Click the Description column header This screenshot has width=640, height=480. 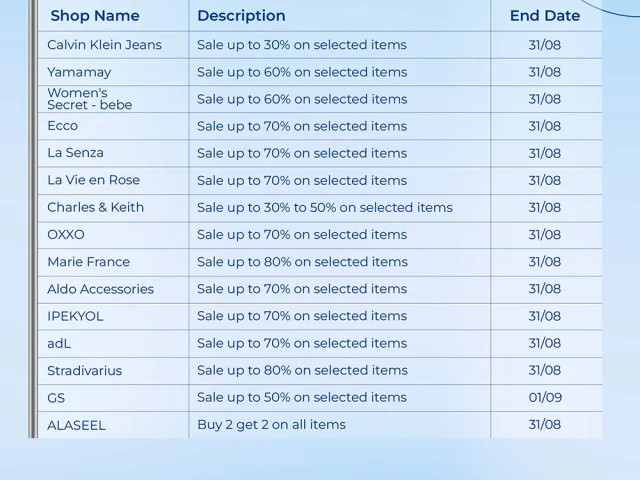click(241, 16)
